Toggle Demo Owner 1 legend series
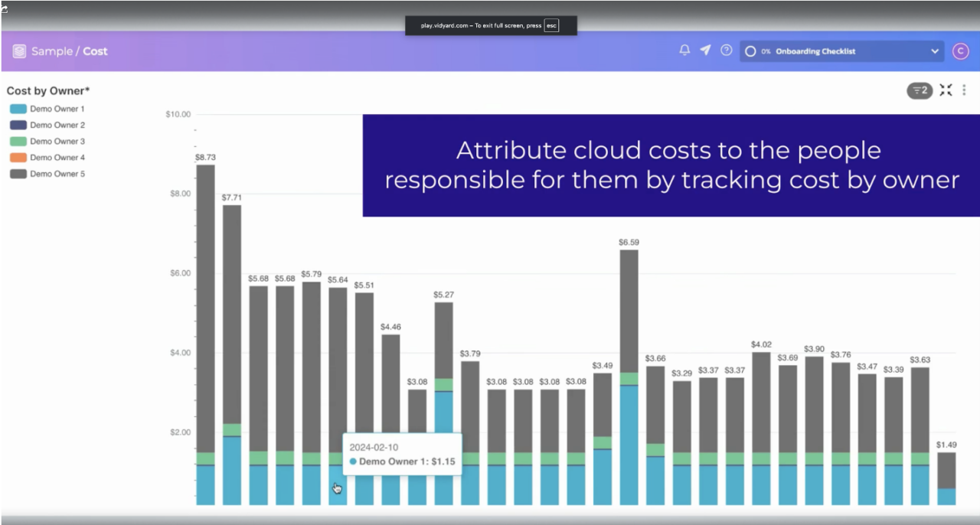980x525 pixels. [57, 109]
